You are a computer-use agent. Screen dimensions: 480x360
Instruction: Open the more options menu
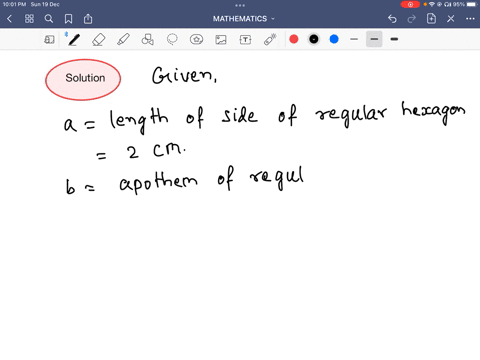coord(470,19)
